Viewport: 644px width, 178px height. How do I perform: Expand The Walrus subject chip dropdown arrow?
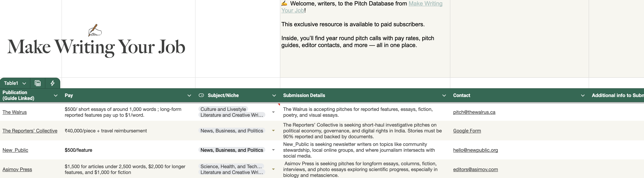(x=273, y=112)
